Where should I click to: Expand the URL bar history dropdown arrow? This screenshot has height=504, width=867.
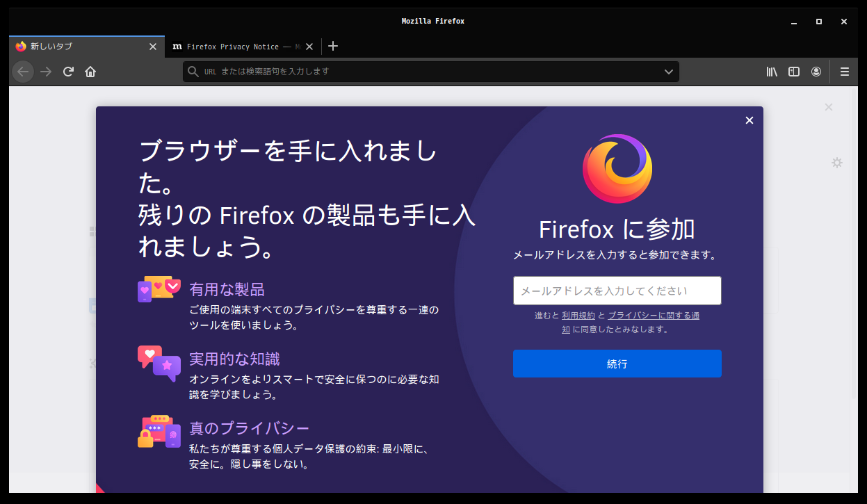coord(669,72)
